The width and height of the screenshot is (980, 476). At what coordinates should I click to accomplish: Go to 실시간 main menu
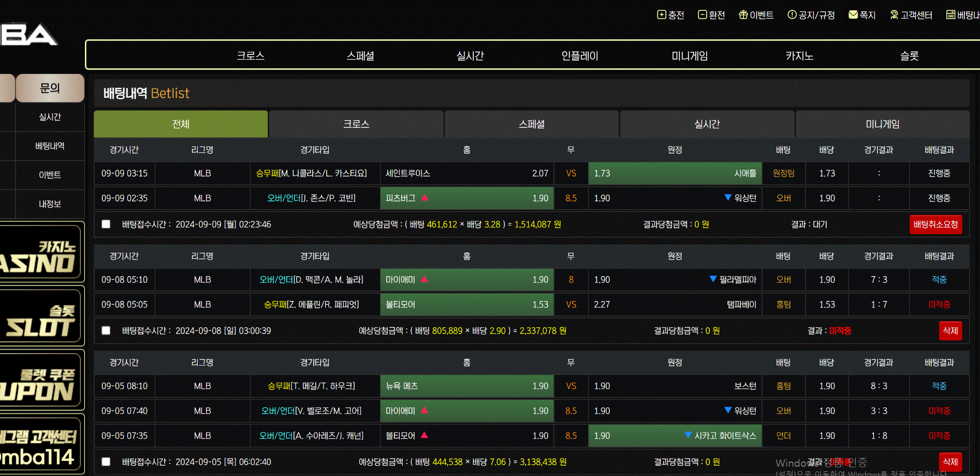pos(470,55)
